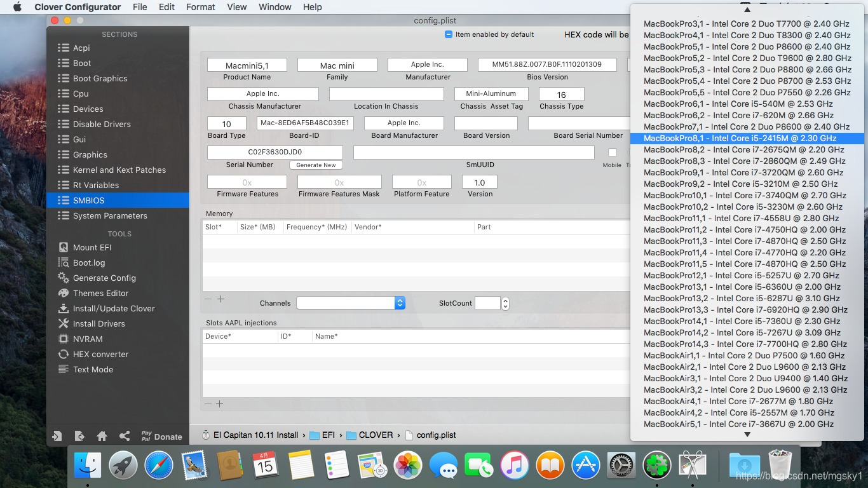Open the File menu

click(140, 7)
